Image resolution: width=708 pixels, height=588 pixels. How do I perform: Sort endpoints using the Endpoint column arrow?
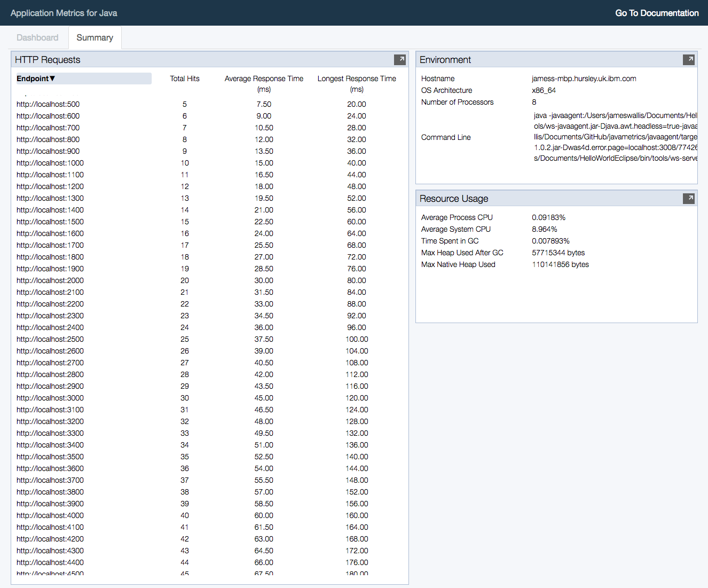52,78
